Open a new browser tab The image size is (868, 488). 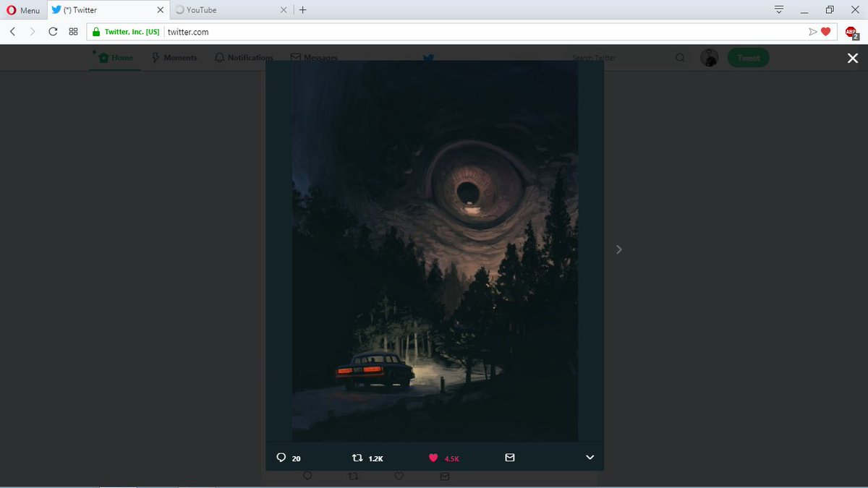pyautogui.click(x=302, y=10)
